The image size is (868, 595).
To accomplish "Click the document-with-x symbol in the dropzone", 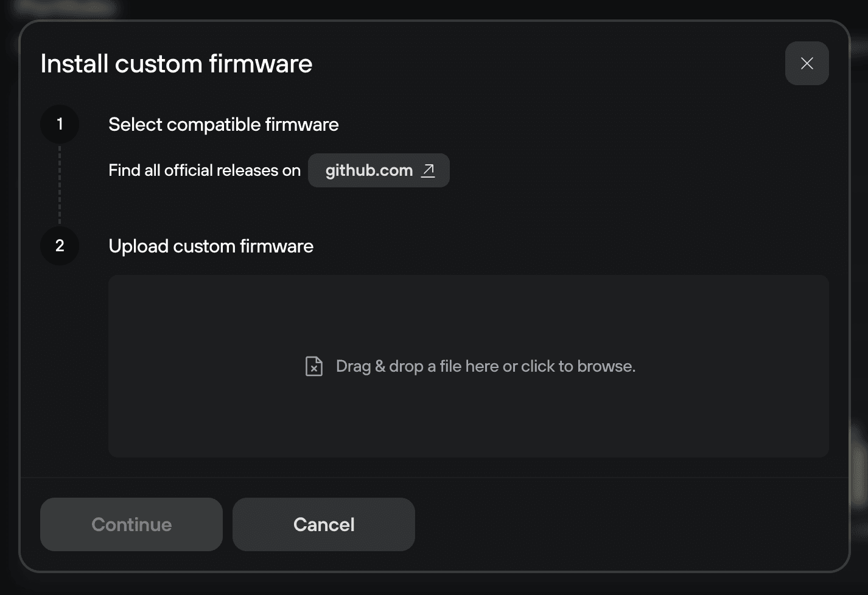I will 313,366.
